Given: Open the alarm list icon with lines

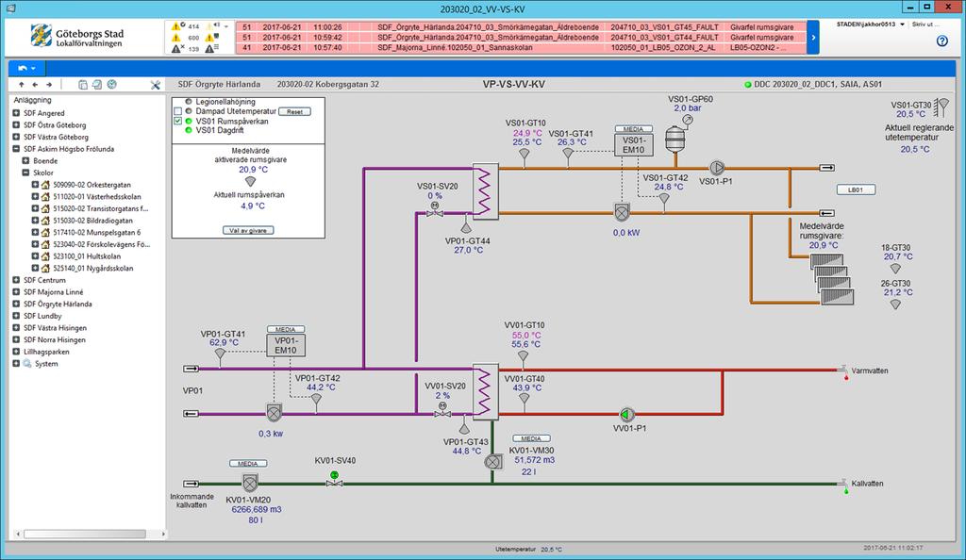Looking at the screenshot, I should tap(211, 49).
